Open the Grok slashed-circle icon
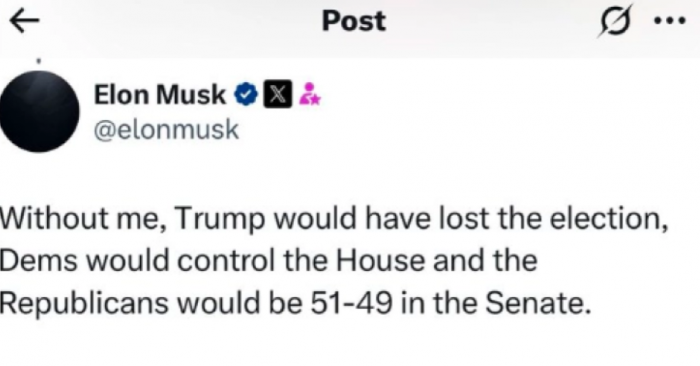Screen dimensions: 700x366 pos(616,21)
